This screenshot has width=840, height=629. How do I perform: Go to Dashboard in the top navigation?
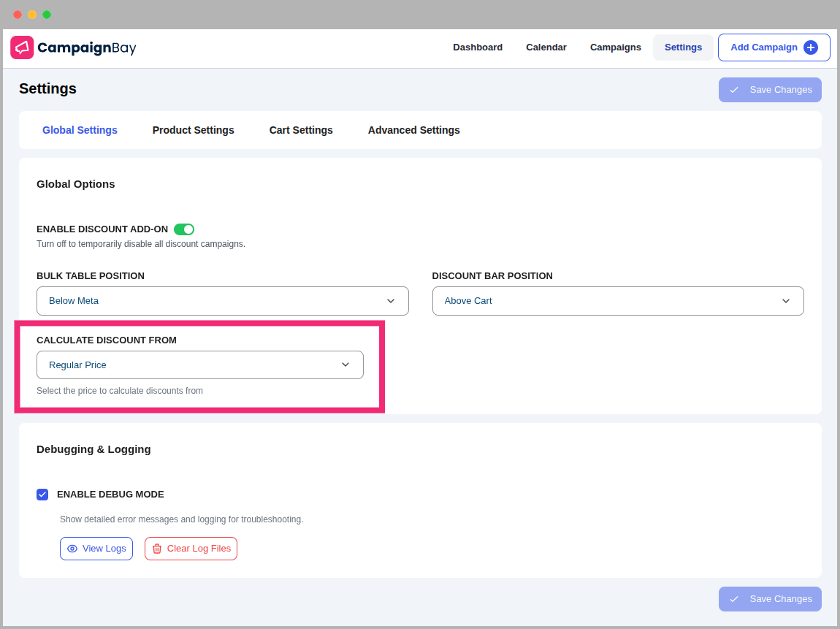(x=478, y=47)
